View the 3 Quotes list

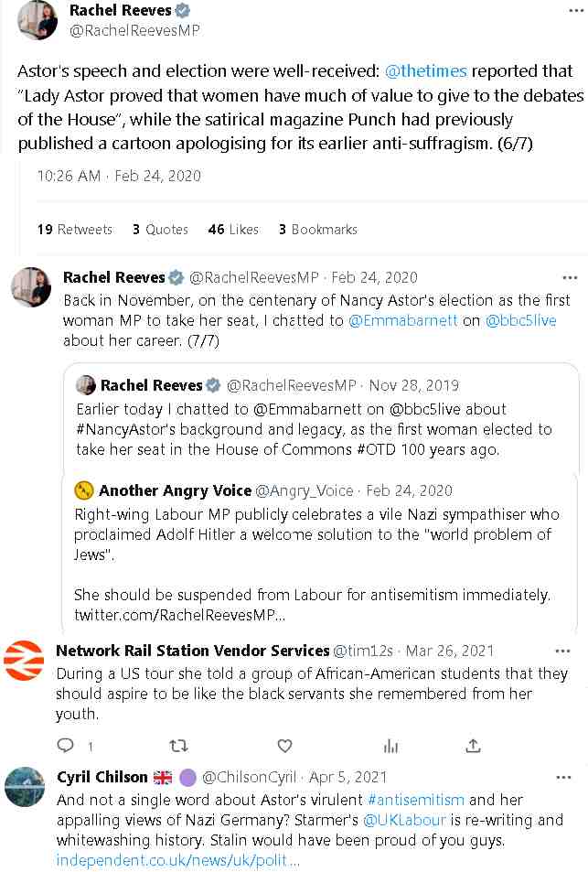click(160, 230)
